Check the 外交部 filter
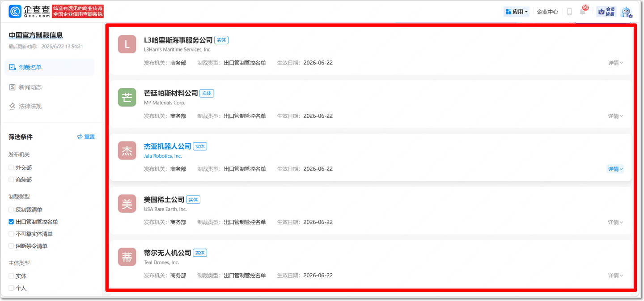Viewport: 644px width, 301px height. tap(11, 168)
